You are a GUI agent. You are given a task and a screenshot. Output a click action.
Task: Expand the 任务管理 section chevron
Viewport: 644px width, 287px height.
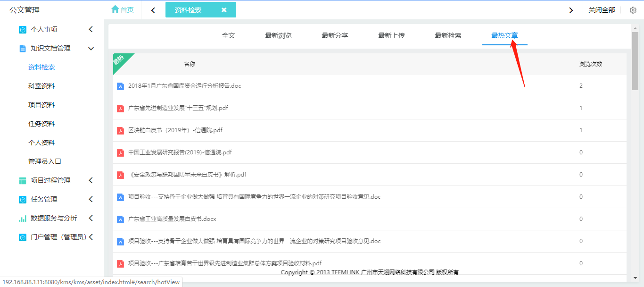[91, 199]
